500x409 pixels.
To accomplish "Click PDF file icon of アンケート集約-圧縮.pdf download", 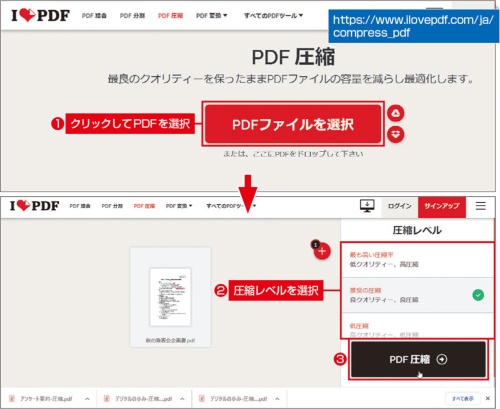I will (12, 399).
